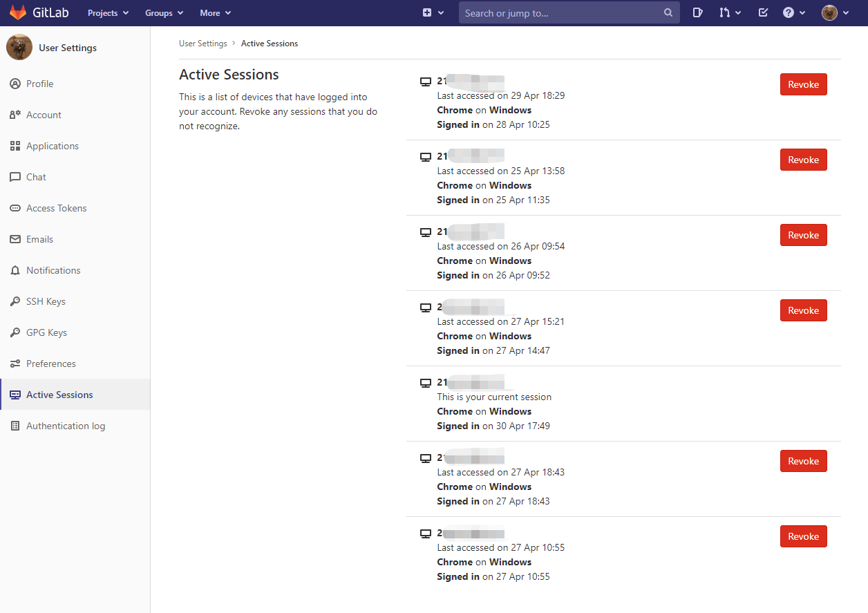Image resolution: width=868 pixels, height=613 pixels.
Task: Open the Help question mark menu
Action: tap(794, 12)
